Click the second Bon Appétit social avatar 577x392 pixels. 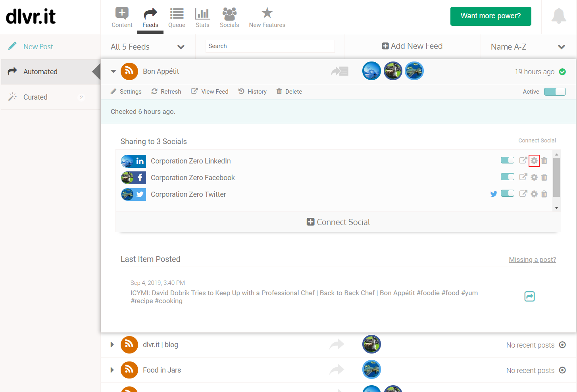coord(393,71)
